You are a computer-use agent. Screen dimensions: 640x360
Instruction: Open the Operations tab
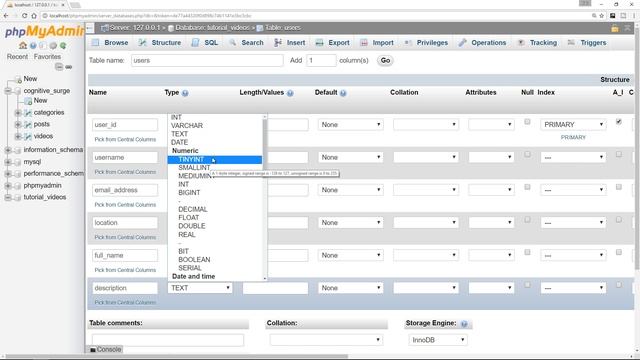pyautogui.click(x=482, y=42)
